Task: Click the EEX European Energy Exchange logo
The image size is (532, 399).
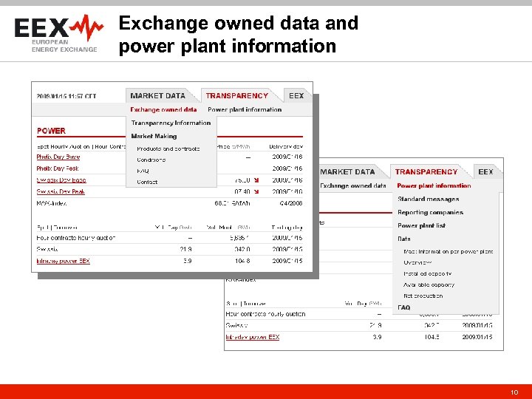Action: [58, 33]
